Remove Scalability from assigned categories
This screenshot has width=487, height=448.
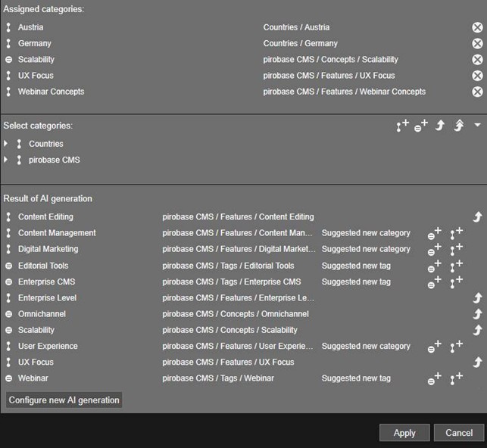(477, 60)
